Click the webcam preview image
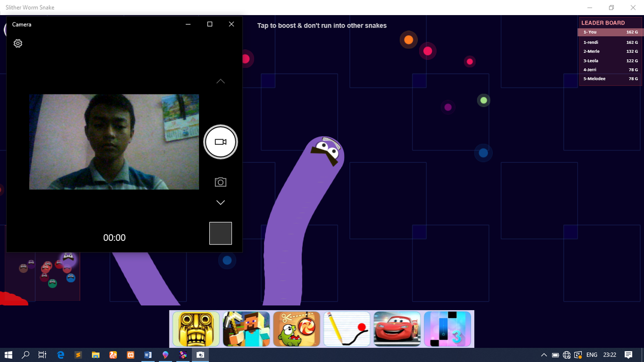This screenshot has height=362, width=644. point(114,142)
